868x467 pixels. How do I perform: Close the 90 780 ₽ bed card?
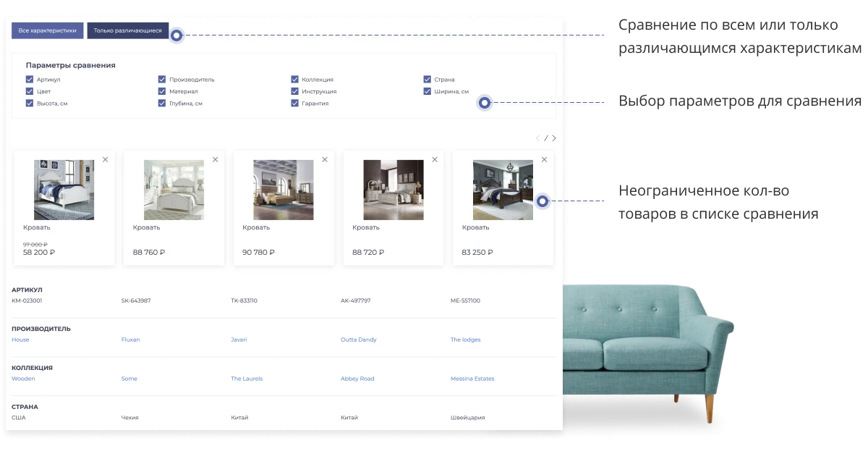[325, 159]
